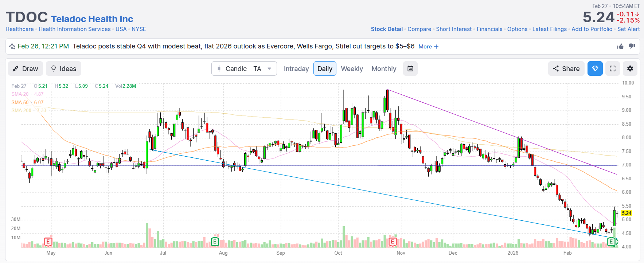Click the Teladoc Health Inc company name
Image resolution: width=644 pixels, height=263 pixels.
point(92,19)
